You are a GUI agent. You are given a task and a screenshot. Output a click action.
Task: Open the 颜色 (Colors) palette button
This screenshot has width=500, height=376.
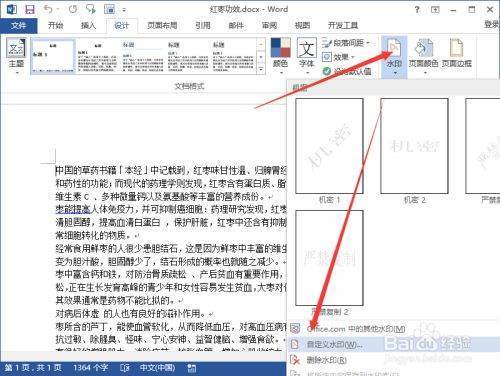tap(280, 56)
